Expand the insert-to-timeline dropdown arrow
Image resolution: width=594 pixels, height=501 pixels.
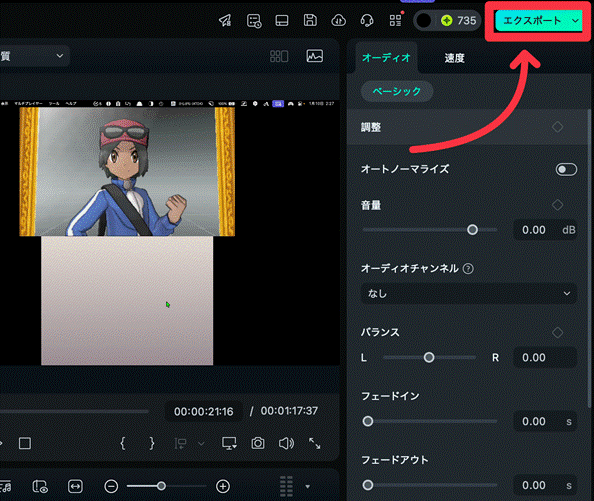pyautogui.click(x=201, y=444)
